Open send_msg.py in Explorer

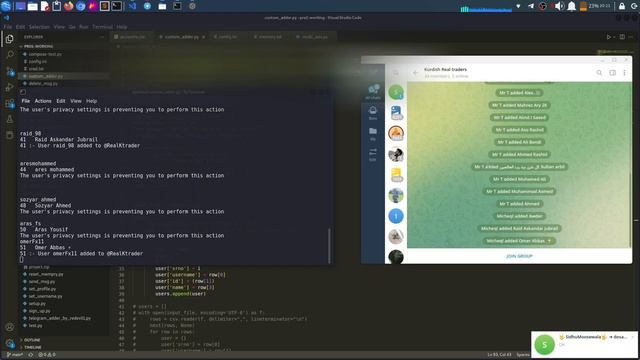pos(42,281)
